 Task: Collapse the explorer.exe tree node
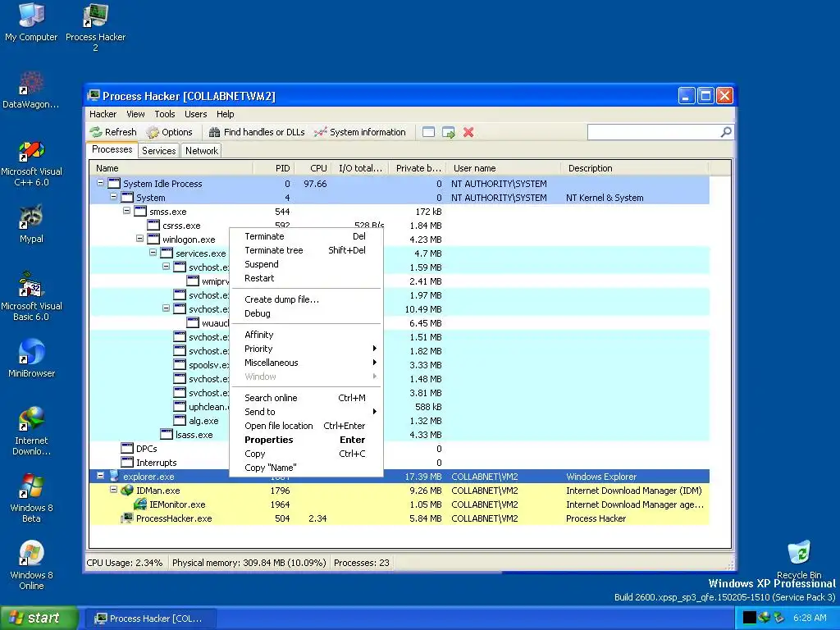click(100, 475)
